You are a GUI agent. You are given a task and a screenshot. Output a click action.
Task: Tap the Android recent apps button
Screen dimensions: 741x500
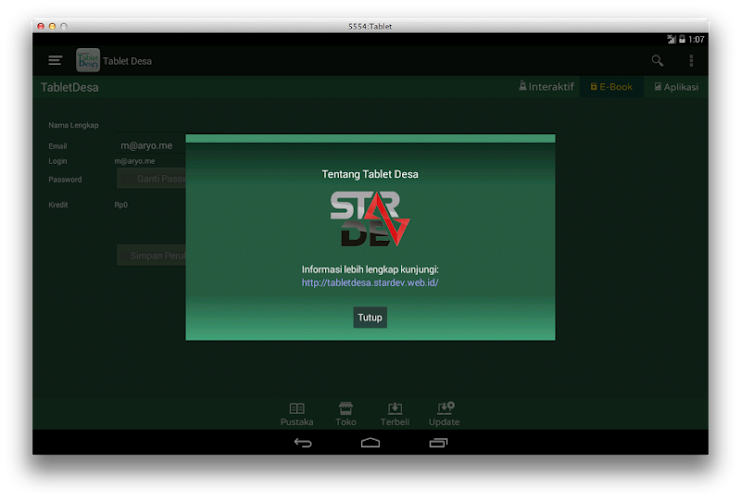[438, 443]
